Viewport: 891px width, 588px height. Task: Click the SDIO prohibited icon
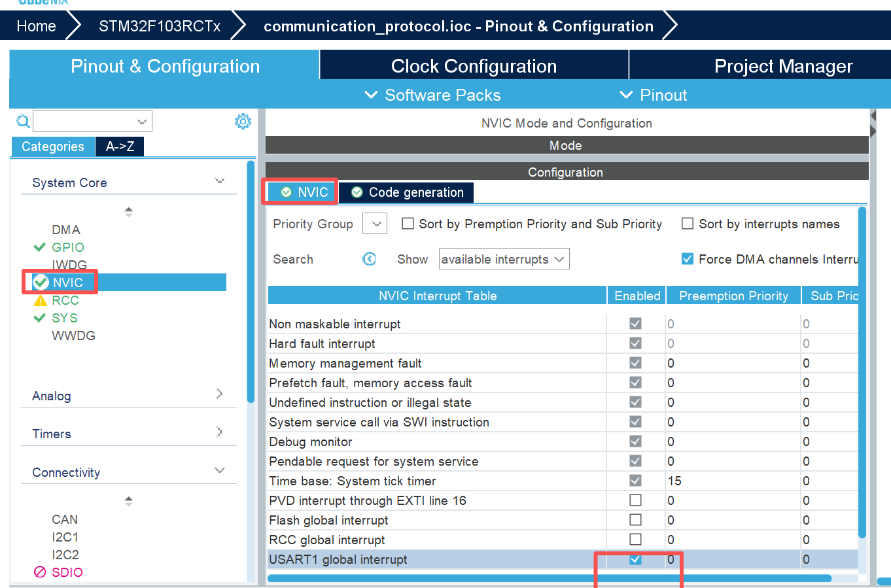(x=40, y=572)
